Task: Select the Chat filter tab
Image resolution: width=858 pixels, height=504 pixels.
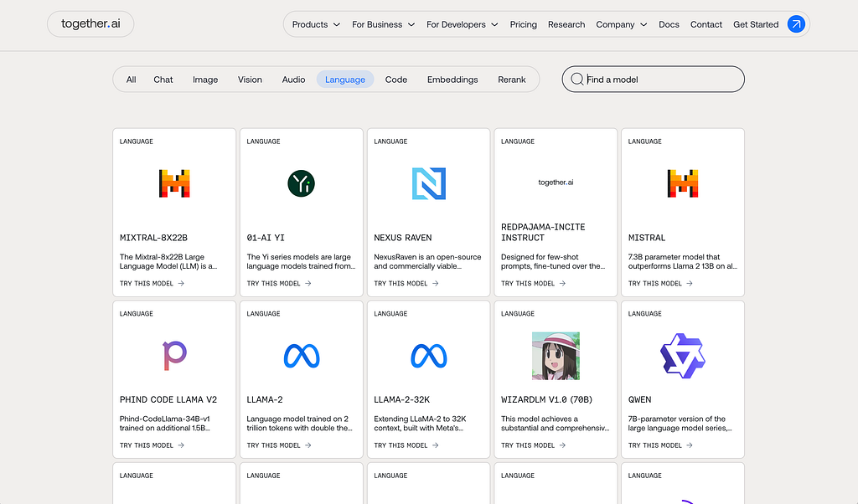Action: pos(163,80)
